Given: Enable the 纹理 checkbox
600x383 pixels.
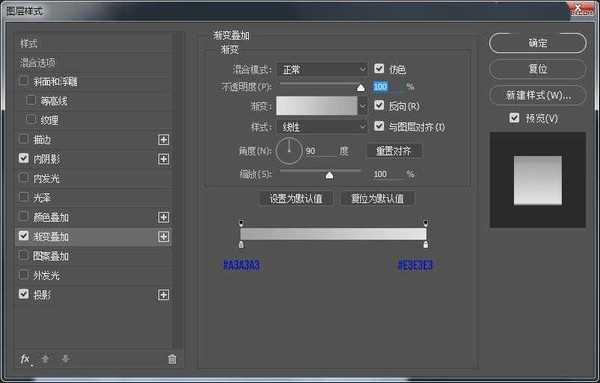Looking at the screenshot, I should coord(31,119).
